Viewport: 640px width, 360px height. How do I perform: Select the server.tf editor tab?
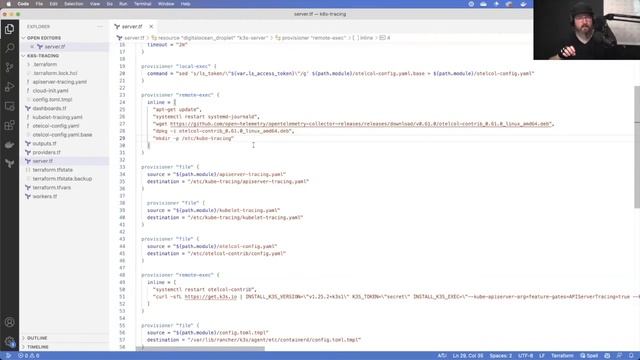pyautogui.click(x=131, y=27)
